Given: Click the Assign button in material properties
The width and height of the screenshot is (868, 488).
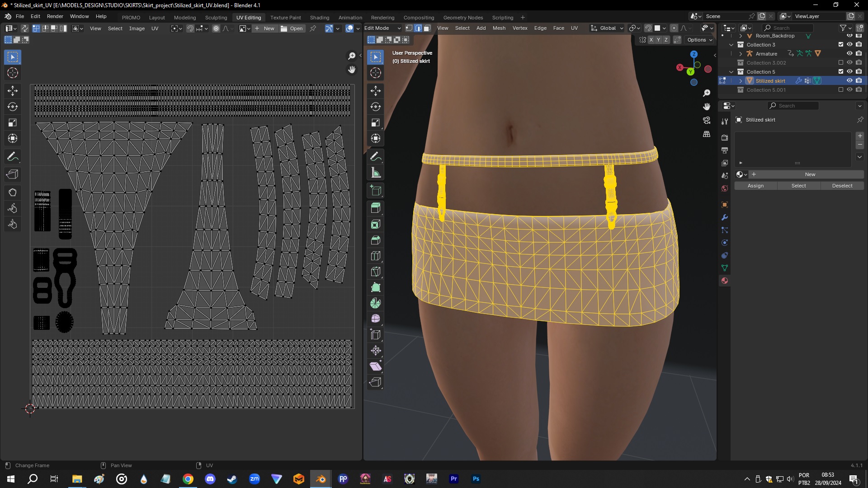Looking at the screenshot, I should point(755,185).
